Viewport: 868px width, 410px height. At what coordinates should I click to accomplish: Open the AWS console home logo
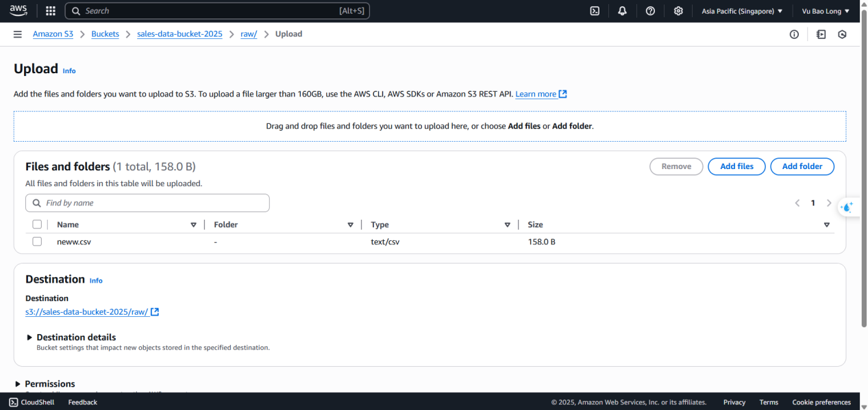18,10
